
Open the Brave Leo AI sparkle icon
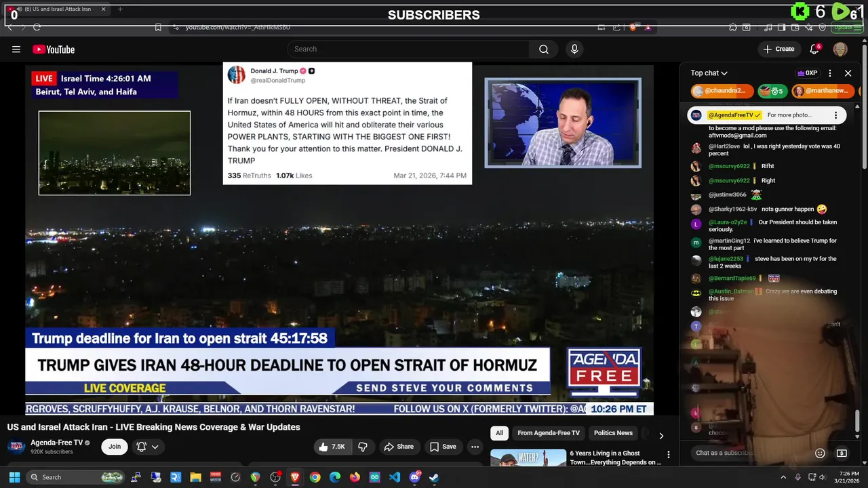coord(809,27)
